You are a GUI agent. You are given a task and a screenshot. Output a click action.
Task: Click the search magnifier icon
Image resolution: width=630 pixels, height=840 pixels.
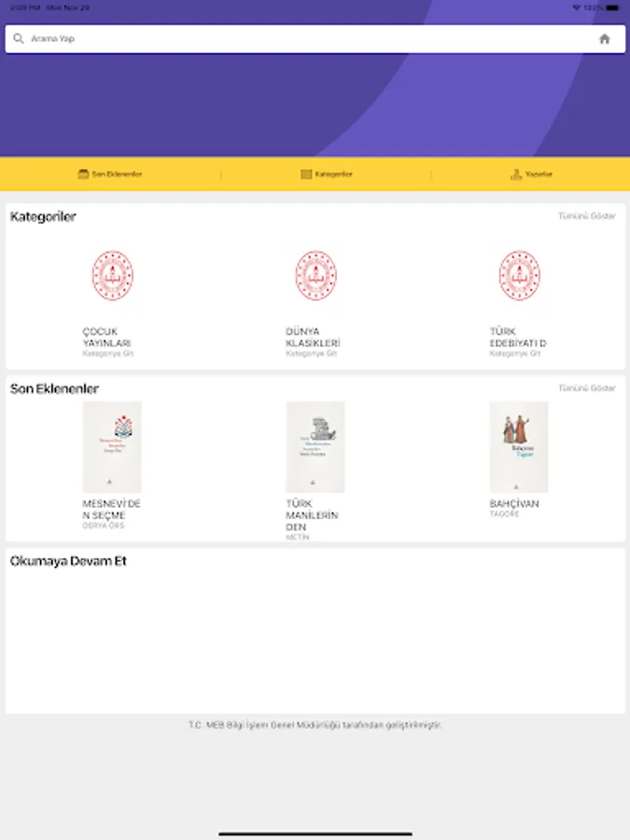click(19, 38)
